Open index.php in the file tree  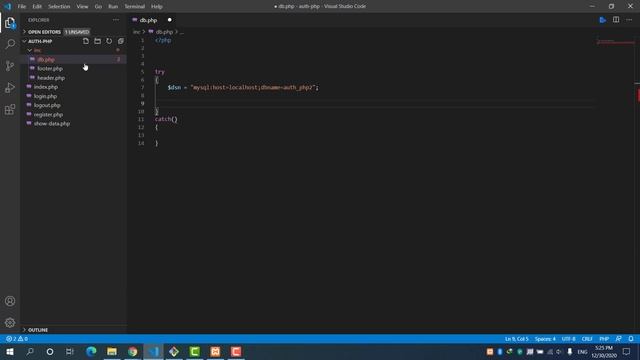tap(46, 87)
